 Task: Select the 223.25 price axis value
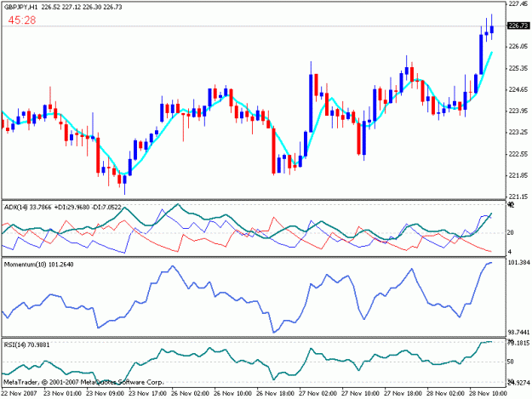[x=518, y=132]
